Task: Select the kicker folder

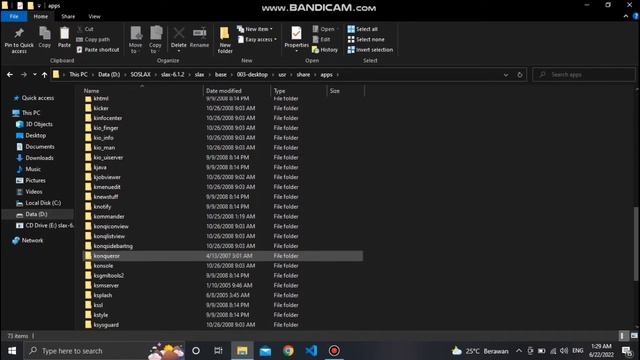Action: [x=222, y=108]
